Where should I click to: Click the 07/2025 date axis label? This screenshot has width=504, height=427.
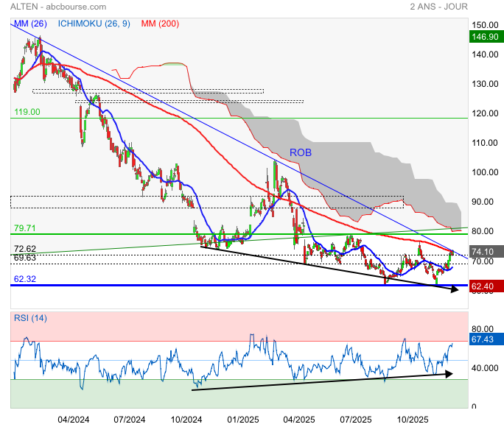coord(356,420)
